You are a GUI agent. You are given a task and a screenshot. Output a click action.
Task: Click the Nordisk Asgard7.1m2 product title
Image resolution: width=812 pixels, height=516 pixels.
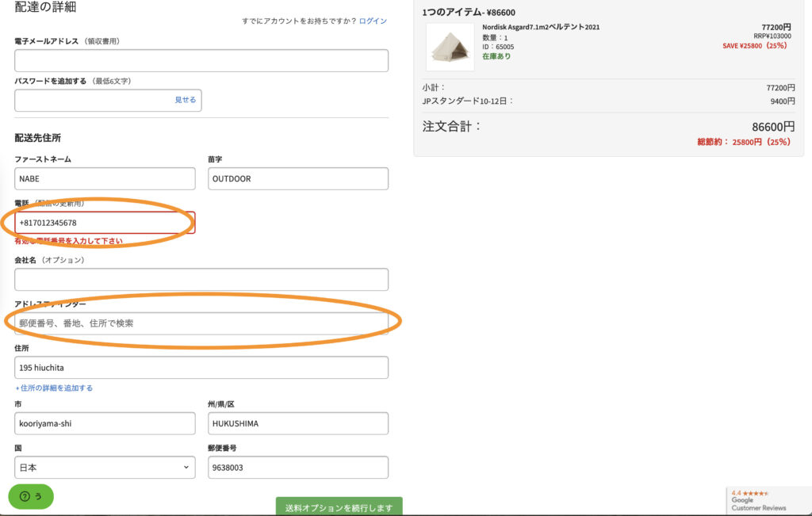[541, 27]
